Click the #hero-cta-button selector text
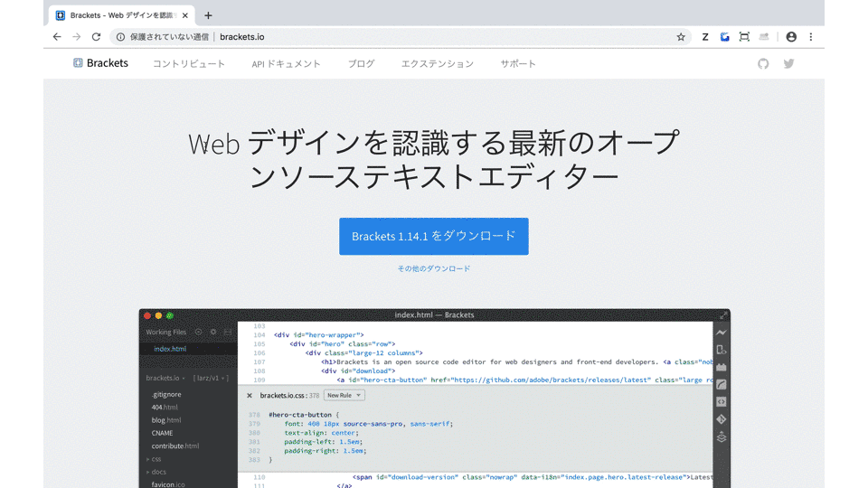Screen dimensions: 868x488 point(299,415)
